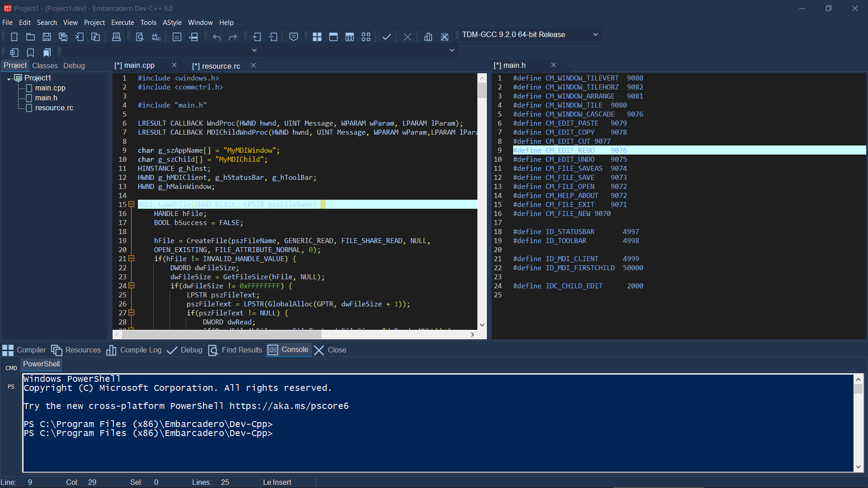Open the Execute menu
Viewport: 868px width, 488px height.
coord(122,22)
